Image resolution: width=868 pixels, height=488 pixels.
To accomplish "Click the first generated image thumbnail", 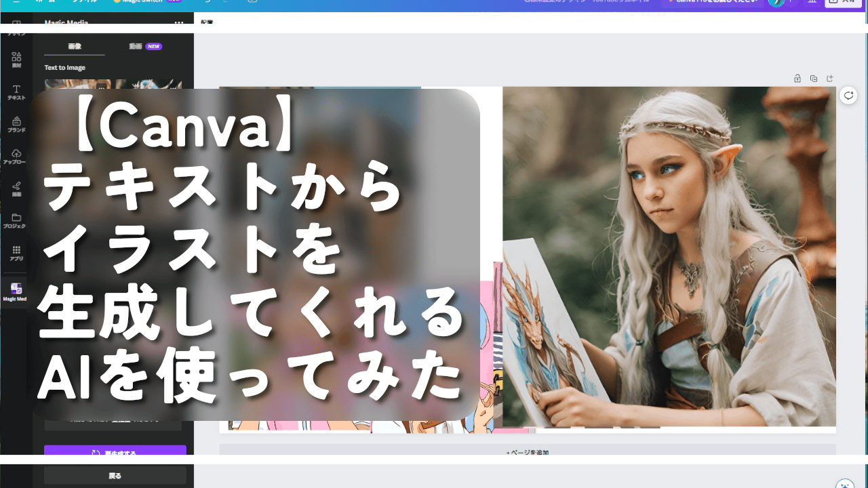I will click(x=78, y=84).
